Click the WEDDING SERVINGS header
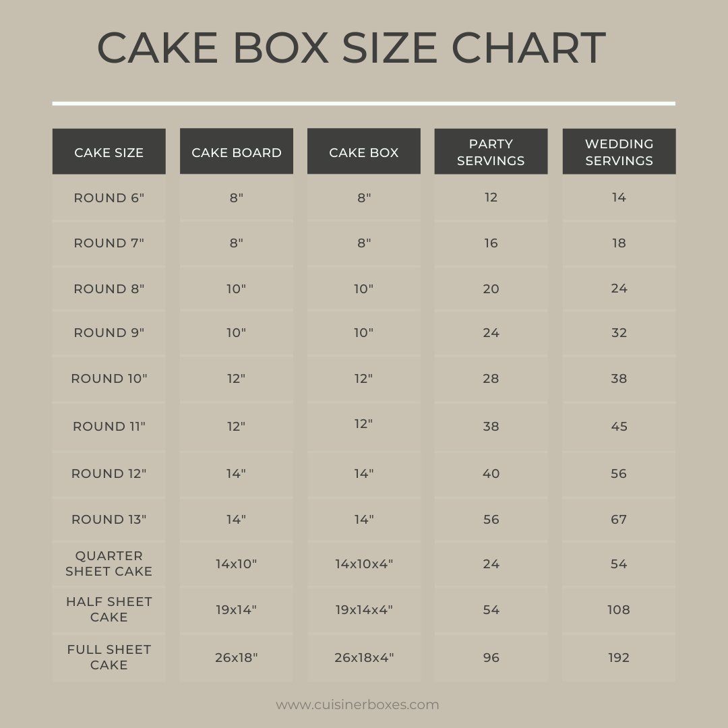Viewport: 728px width, 728px height. pos(619,152)
